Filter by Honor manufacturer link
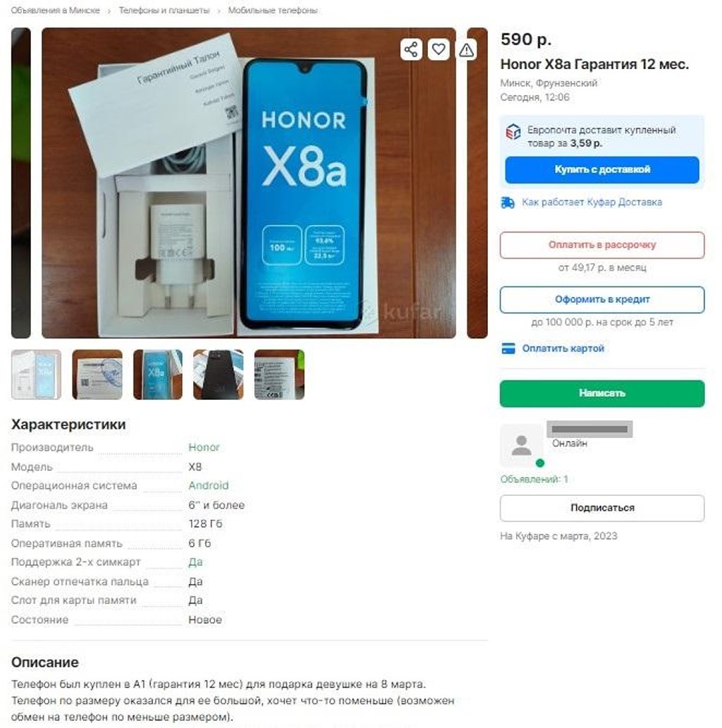722x728 pixels. 204,447
